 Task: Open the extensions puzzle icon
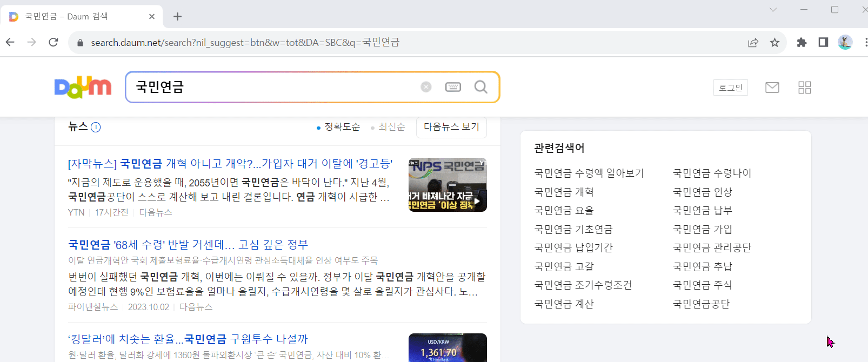[802, 42]
